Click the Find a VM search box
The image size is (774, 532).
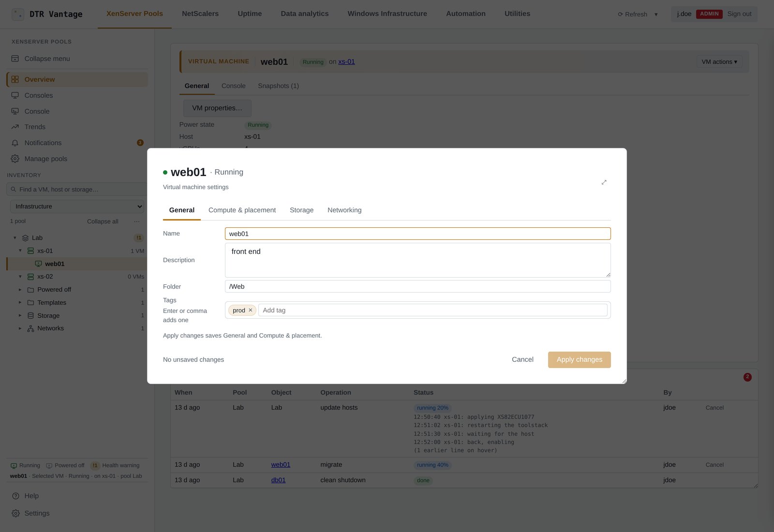(77, 189)
